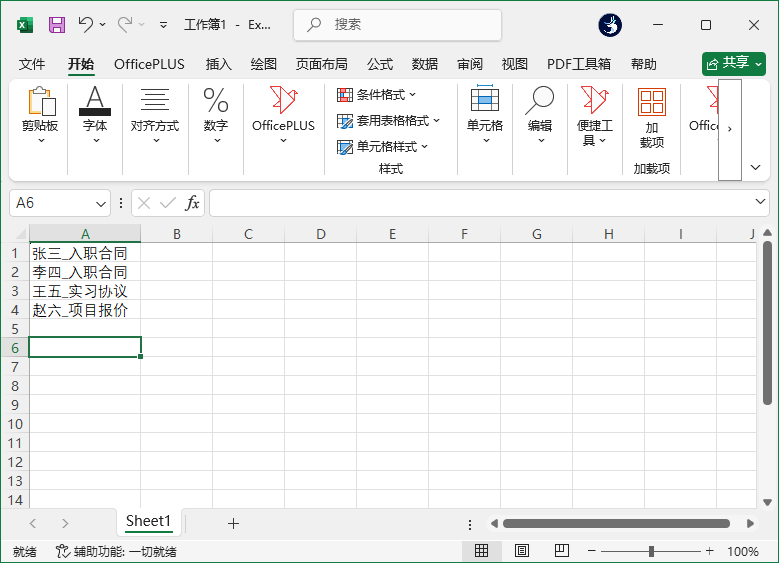Open the OfficePLUS ribbon tab
The image size is (779, 563).
(149, 64)
